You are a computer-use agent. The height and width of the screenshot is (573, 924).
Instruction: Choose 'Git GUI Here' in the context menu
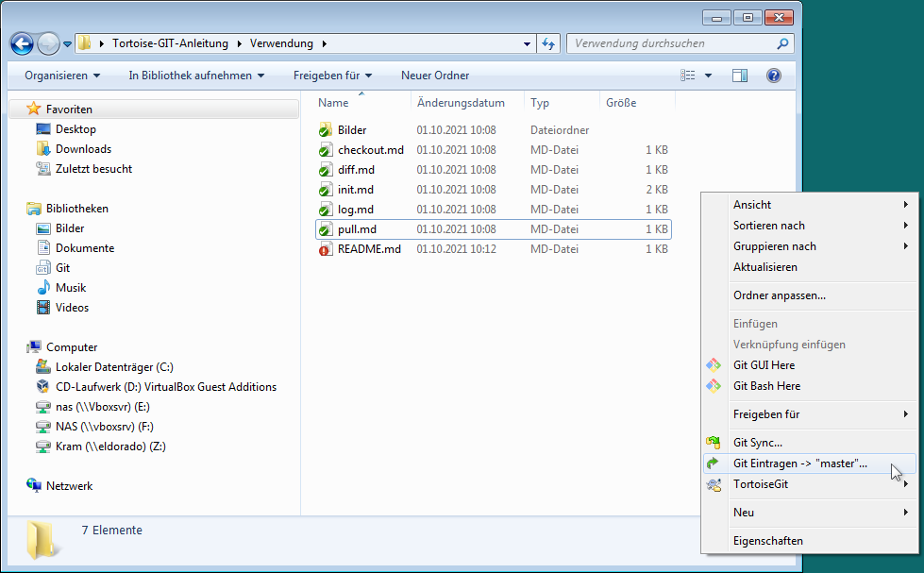point(810,365)
